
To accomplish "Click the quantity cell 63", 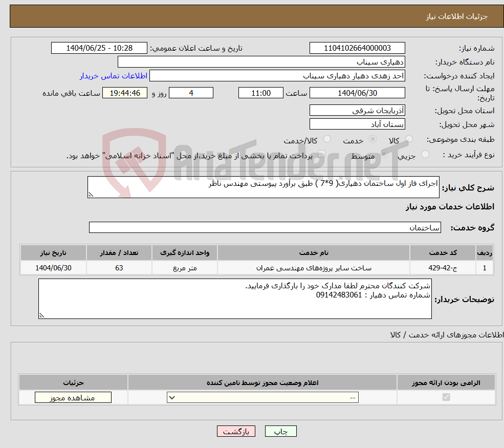I will pyautogui.click(x=119, y=268).
